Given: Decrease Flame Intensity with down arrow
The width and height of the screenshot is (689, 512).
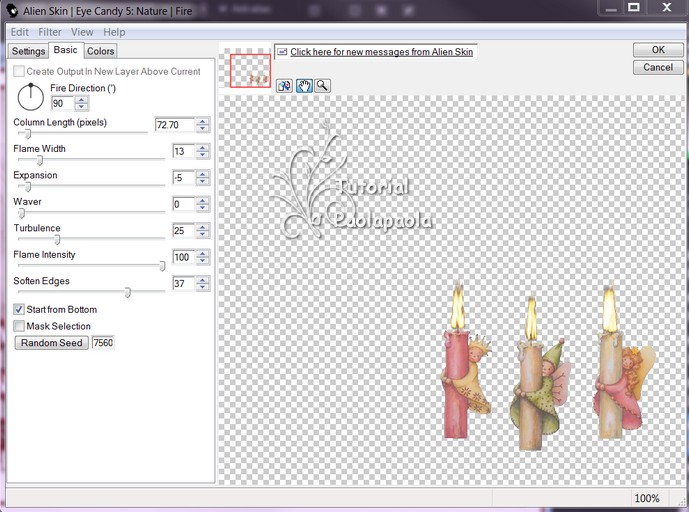Looking at the screenshot, I should pos(202,261).
